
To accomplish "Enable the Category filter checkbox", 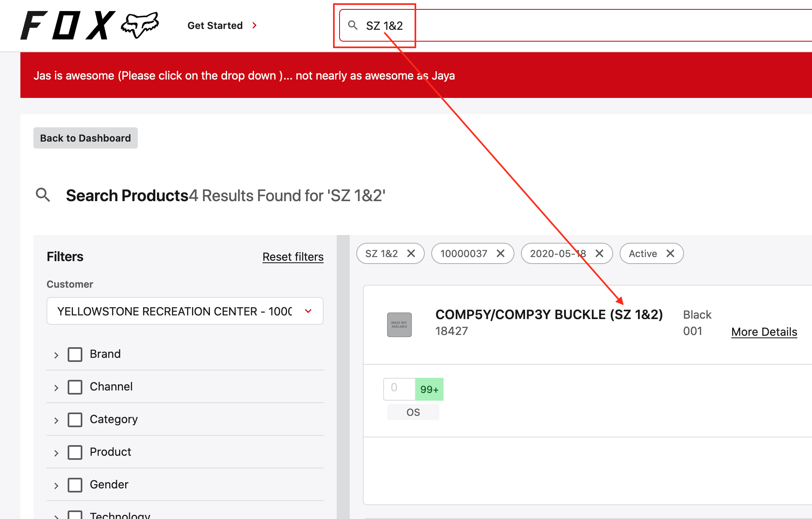I will 75,419.
